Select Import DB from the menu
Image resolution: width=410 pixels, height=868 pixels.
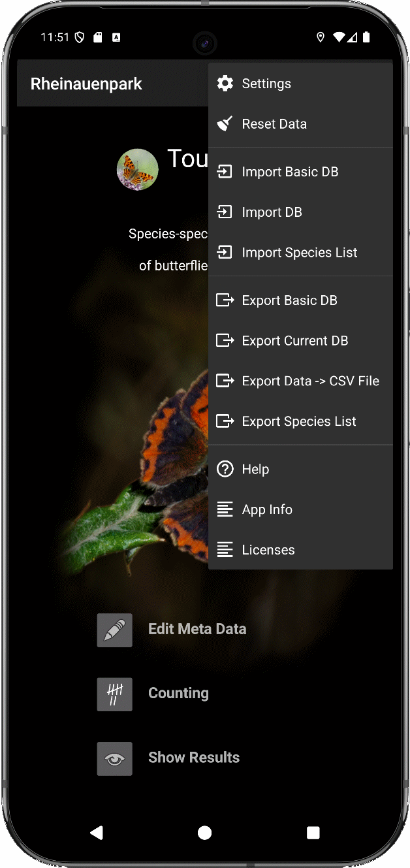(272, 212)
